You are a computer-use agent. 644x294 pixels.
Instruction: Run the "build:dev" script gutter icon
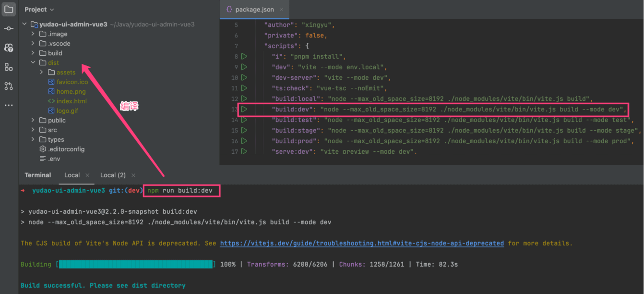(x=244, y=110)
